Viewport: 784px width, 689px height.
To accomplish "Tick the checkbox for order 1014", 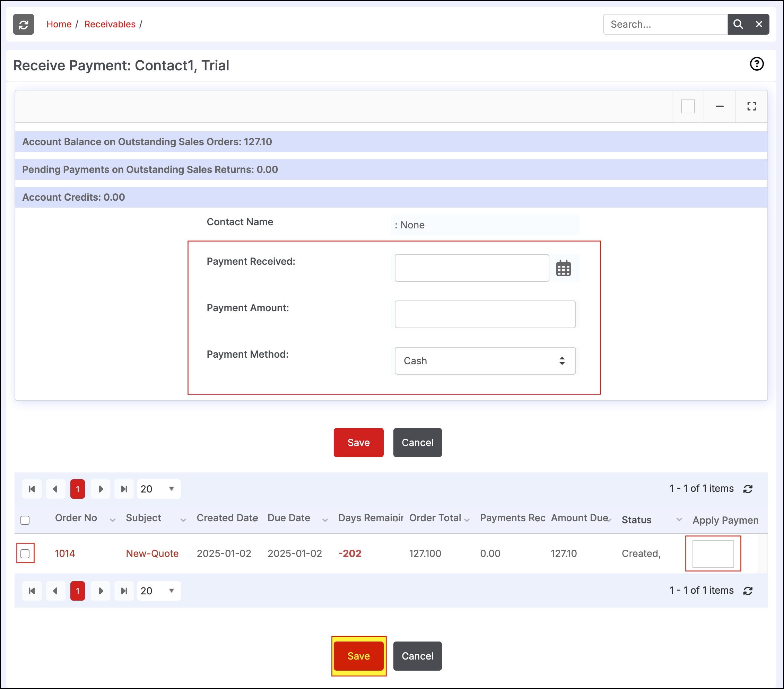I will point(25,553).
